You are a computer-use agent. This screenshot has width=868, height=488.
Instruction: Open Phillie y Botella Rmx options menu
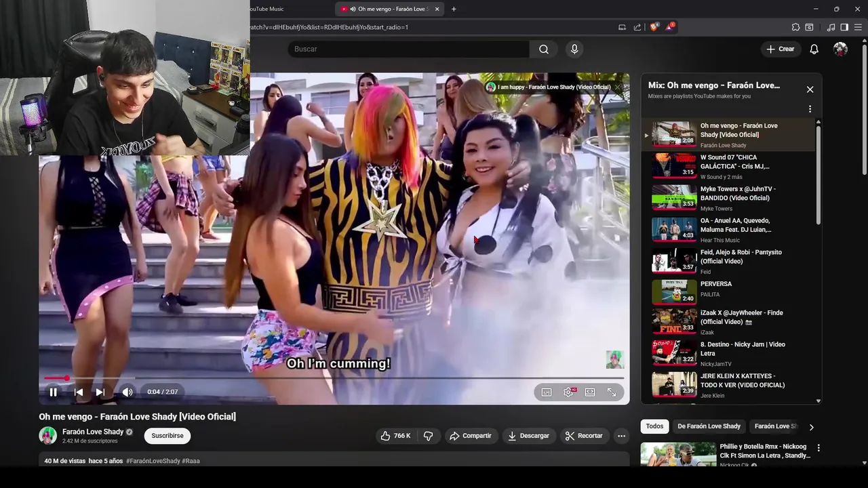pyautogui.click(x=818, y=448)
